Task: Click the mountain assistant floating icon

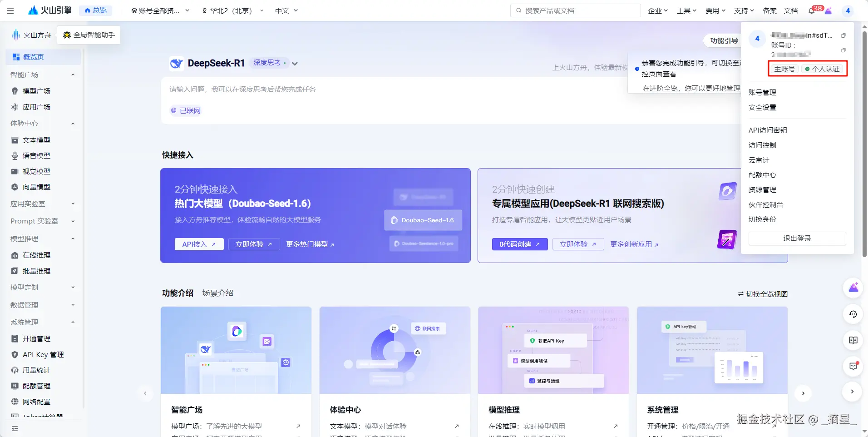Action: point(853,288)
